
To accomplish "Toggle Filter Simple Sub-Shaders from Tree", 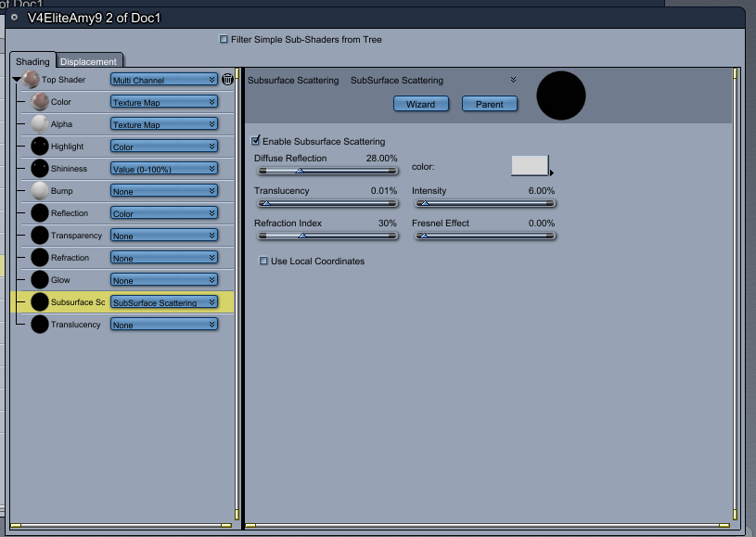I will click(224, 39).
